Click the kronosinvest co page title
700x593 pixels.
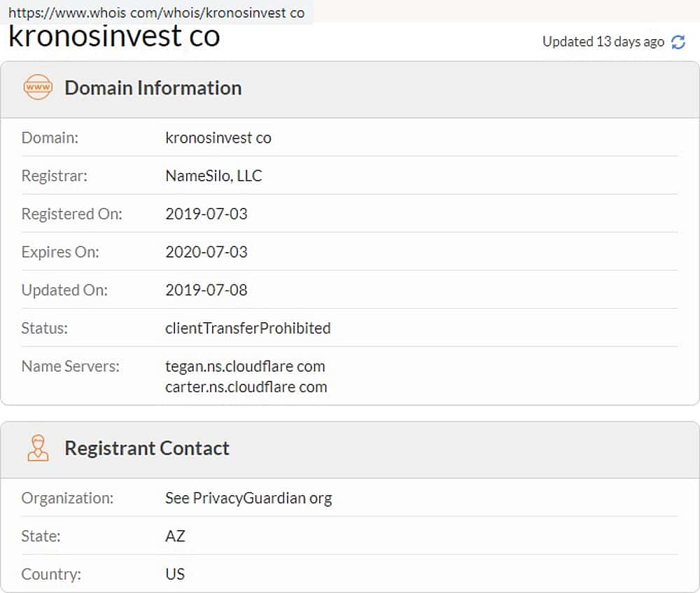(114, 36)
